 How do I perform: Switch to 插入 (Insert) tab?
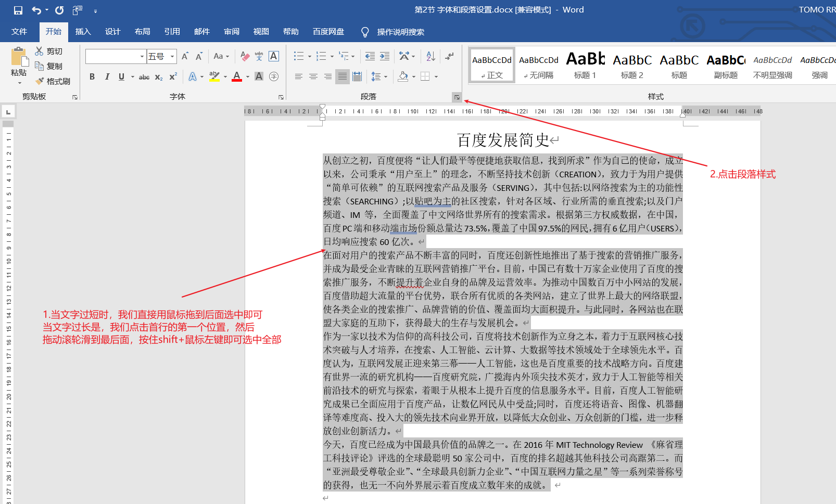coord(83,32)
